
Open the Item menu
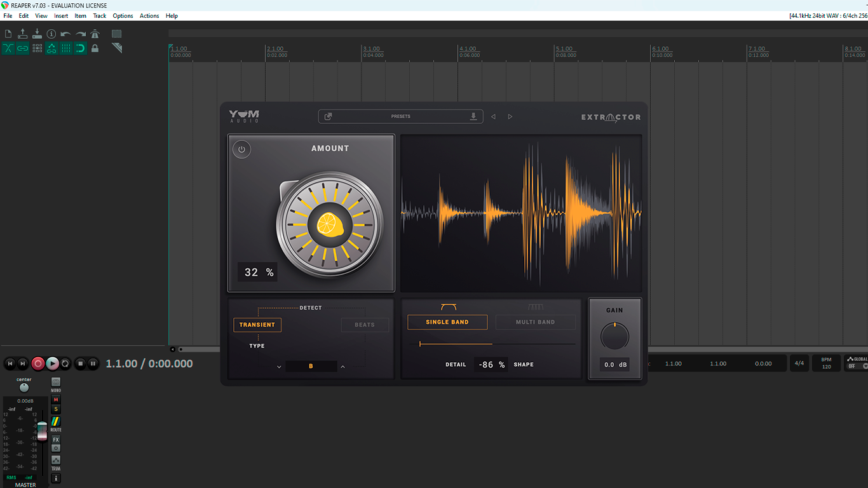coord(81,16)
